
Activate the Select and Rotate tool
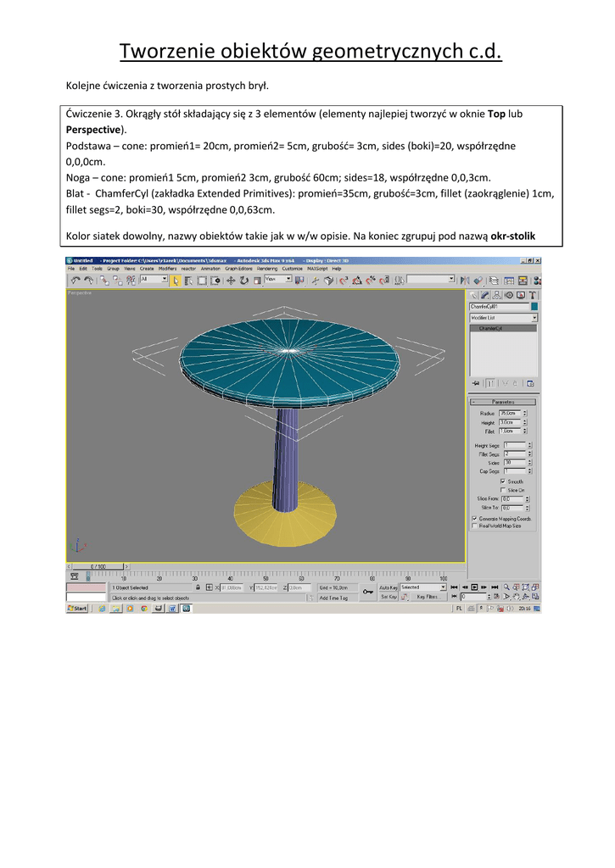244,279
